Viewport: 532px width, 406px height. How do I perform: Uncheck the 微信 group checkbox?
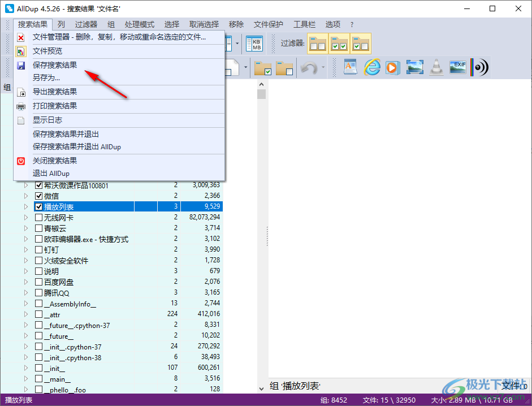pyautogui.click(x=38, y=196)
